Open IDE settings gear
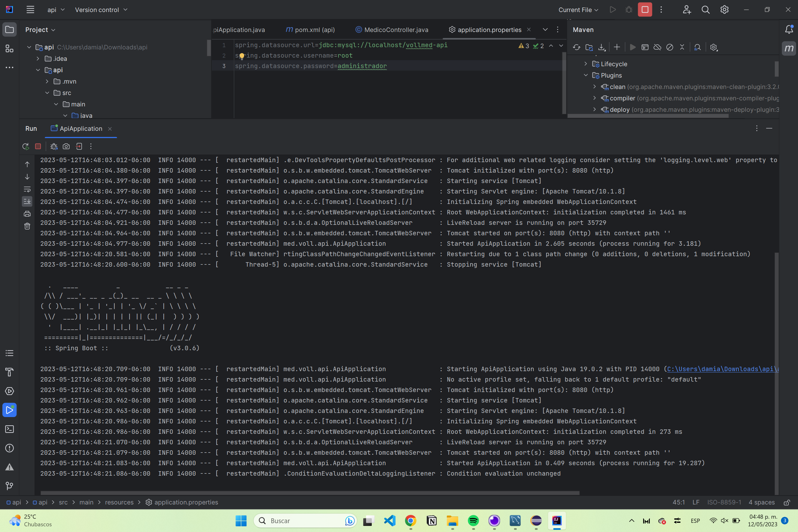 (x=725, y=9)
